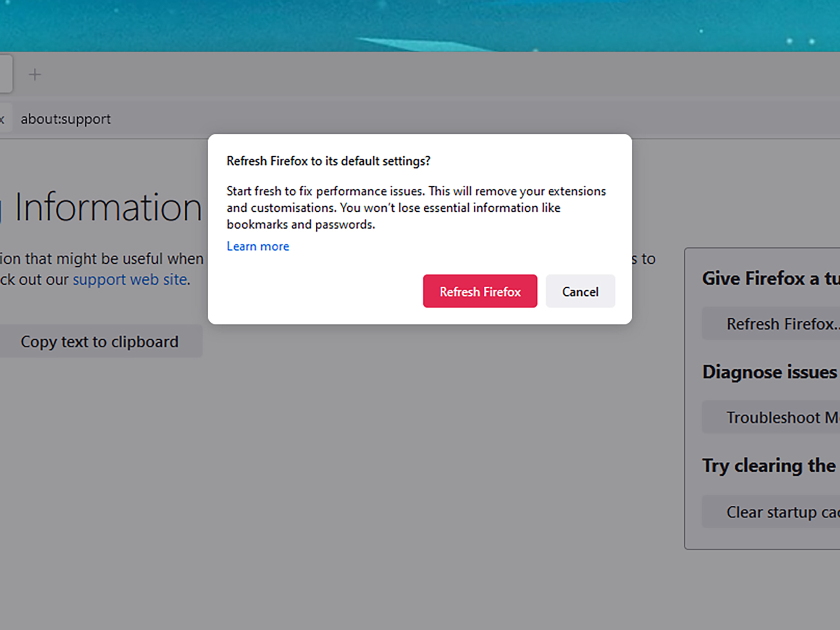Screen dimensions: 840x630
Task: Click the Try clearing the heading
Action: tap(769, 466)
